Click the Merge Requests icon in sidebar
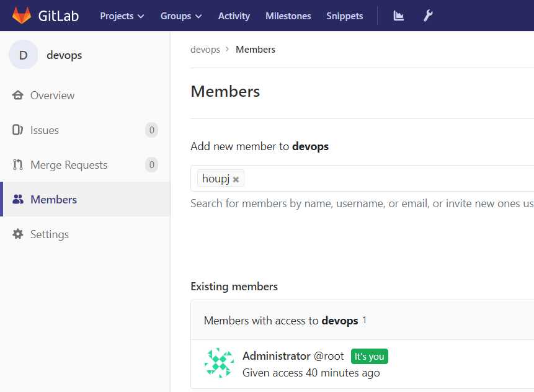Screen dimensions: 534x392 (18, 164)
